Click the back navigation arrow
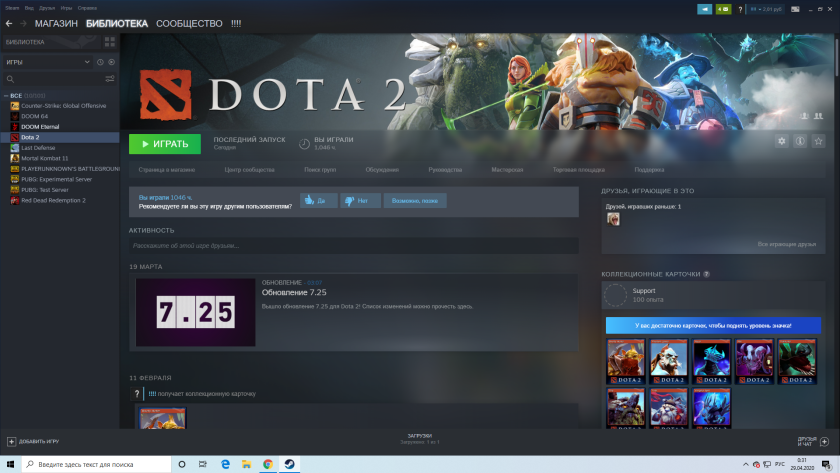This screenshot has width=840, height=473. click(x=9, y=23)
